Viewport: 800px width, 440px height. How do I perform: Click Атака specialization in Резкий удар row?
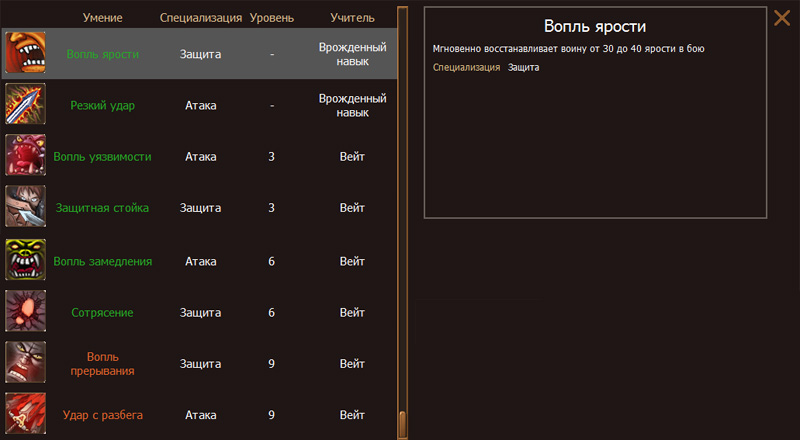(201, 106)
